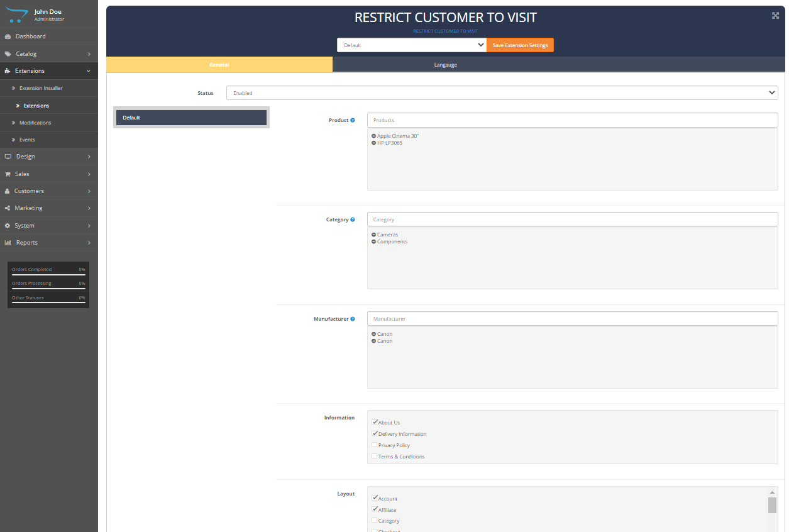Click the Layout list scrollbar thumb
The width and height of the screenshot is (789, 532).
pos(772,505)
